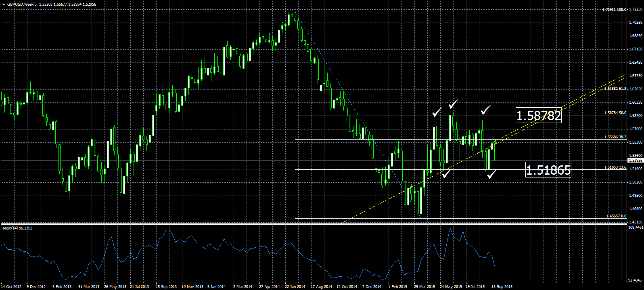Select the highest checkmark above the tallest 2015 candle
Viewport: 644px width, 290px height.
click(x=453, y=104)
